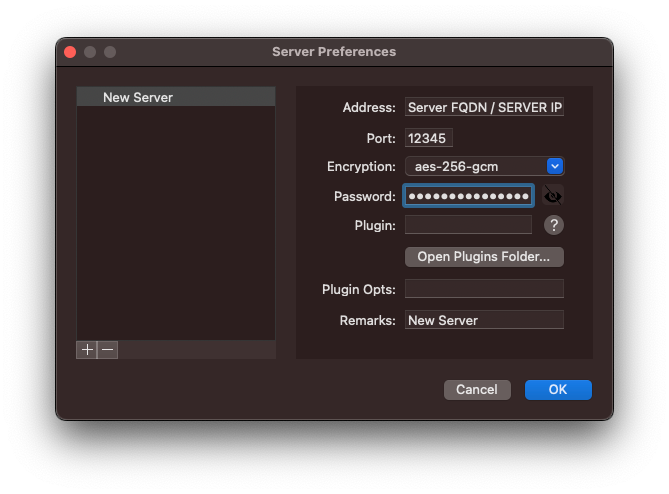Click the greyed-out minimize window button
Image resolution: width=669 pixels, height=494 pixels.
point(90,52)
